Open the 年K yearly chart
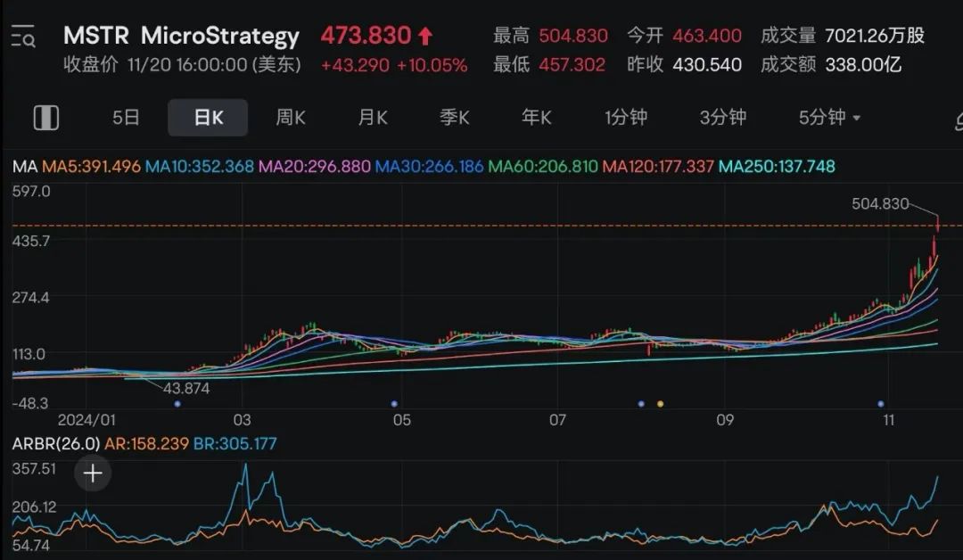Screen dimensions: 963x560 pyautogui.click(x=536, y=118)
